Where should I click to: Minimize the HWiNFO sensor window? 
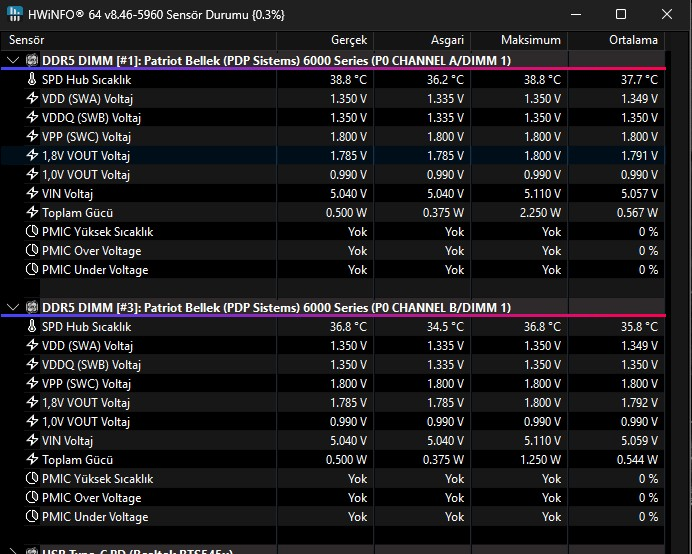[x=576, y=14]
